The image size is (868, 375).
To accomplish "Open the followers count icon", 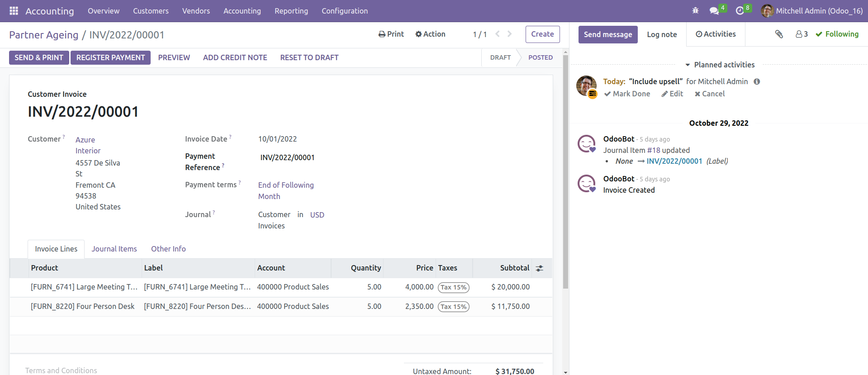I will (802, 34).
